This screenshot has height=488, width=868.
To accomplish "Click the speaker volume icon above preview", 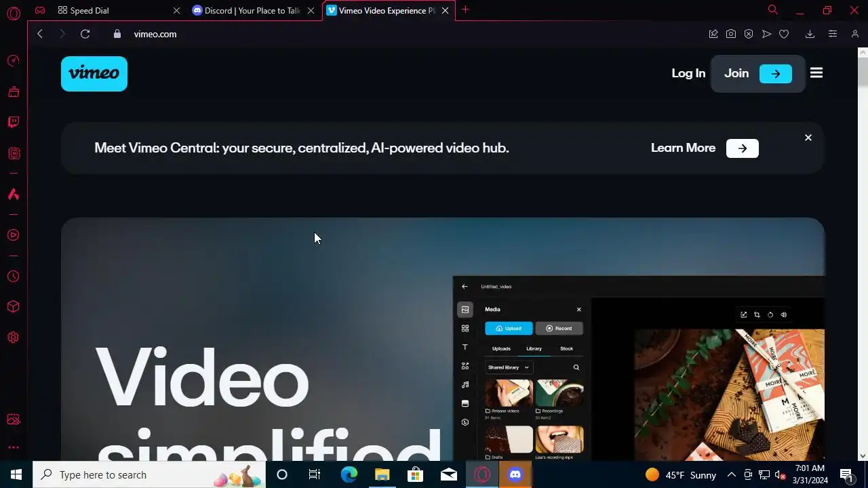I will (x=784, y=314).
